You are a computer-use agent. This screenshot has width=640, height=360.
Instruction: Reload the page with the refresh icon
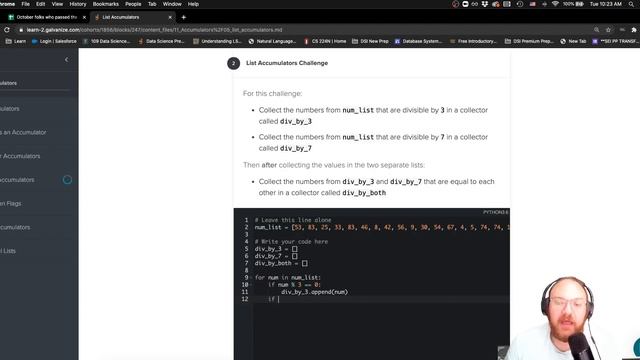click(7, 30)
